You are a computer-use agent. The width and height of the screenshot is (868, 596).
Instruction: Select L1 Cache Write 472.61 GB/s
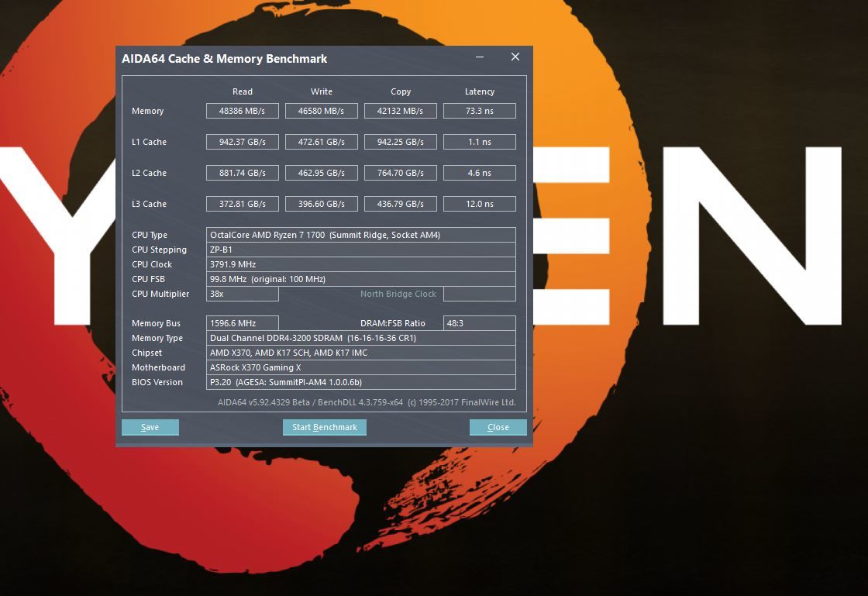(x=322, y=142)
